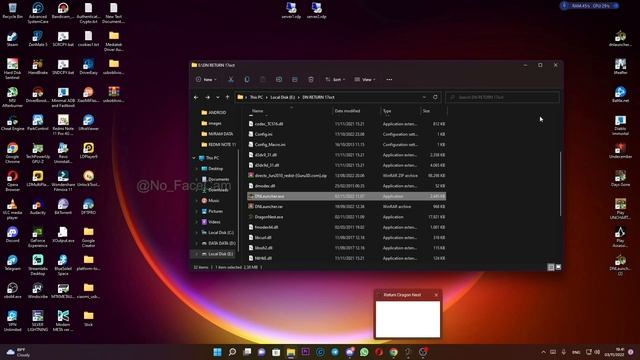
Task: Open the VLC media player desktop icon
Action: point(12,209)
